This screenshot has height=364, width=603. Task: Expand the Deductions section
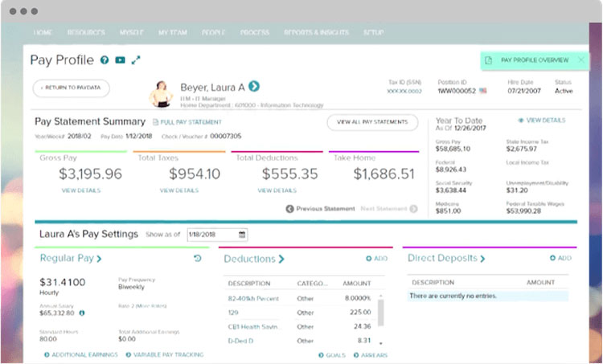254,259
